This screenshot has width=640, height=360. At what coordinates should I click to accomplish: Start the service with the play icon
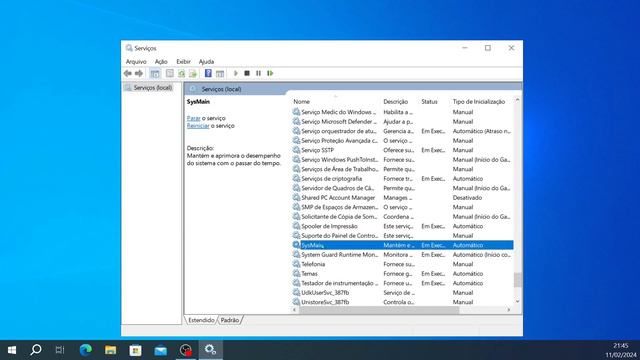[x=236, y=73]
